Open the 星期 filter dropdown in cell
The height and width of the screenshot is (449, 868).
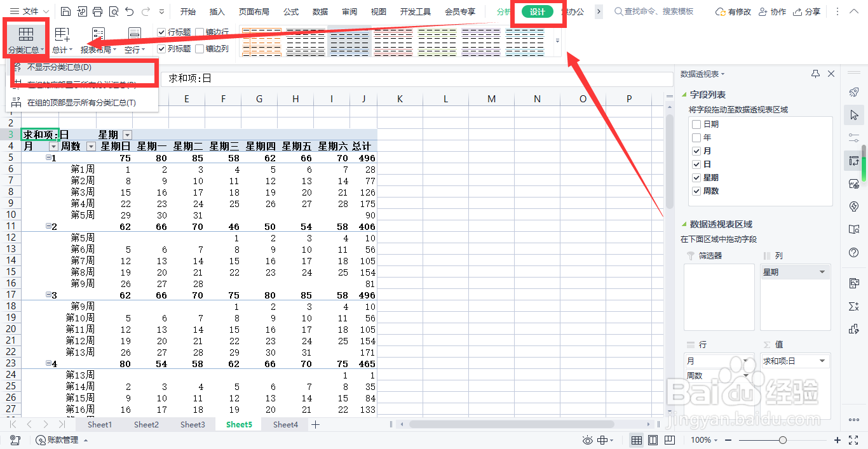click(x=128, y=135)
